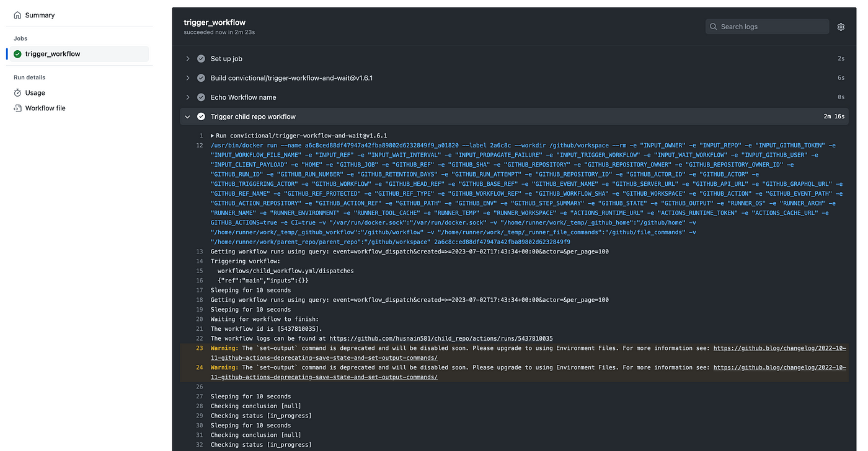Click the 'Triggering workflow:' log line
The height and width of the screenshot is (451, 868).
click(x=246, y=261)
